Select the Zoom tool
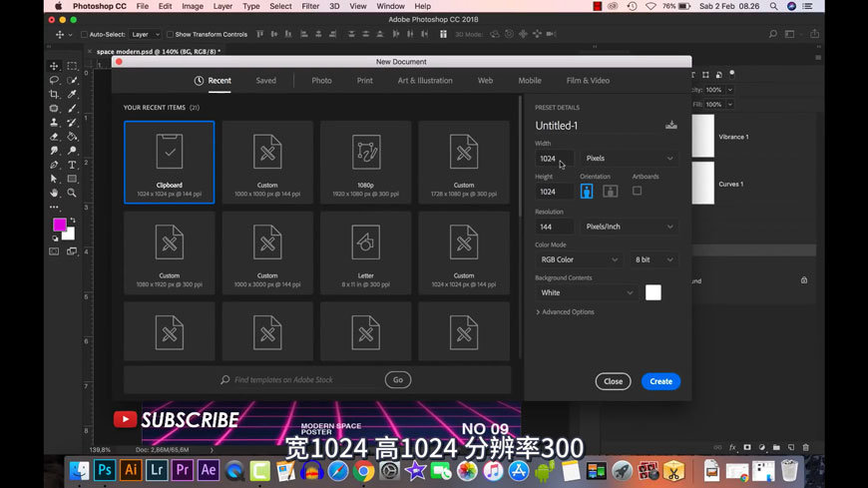868x488 pixels. click(72, 193)
